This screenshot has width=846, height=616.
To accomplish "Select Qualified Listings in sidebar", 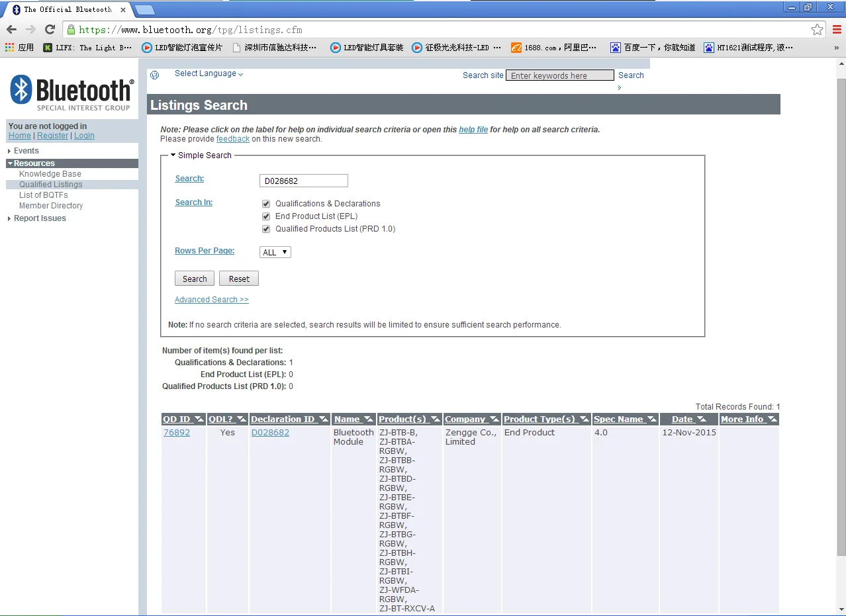I will [51, 185].
